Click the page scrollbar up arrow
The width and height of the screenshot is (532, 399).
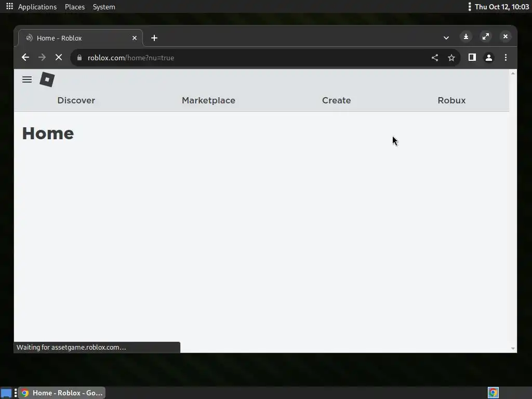click(x=513, y=73)
